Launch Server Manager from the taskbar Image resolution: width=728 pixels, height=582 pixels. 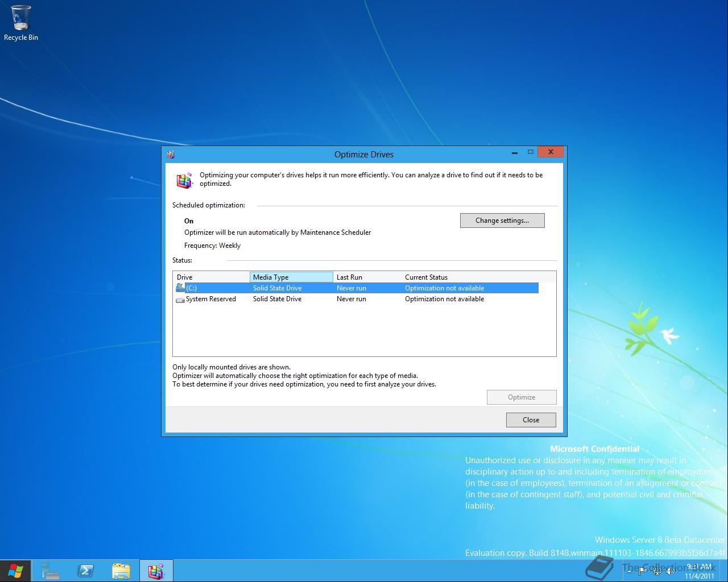[x=51, y=571]
